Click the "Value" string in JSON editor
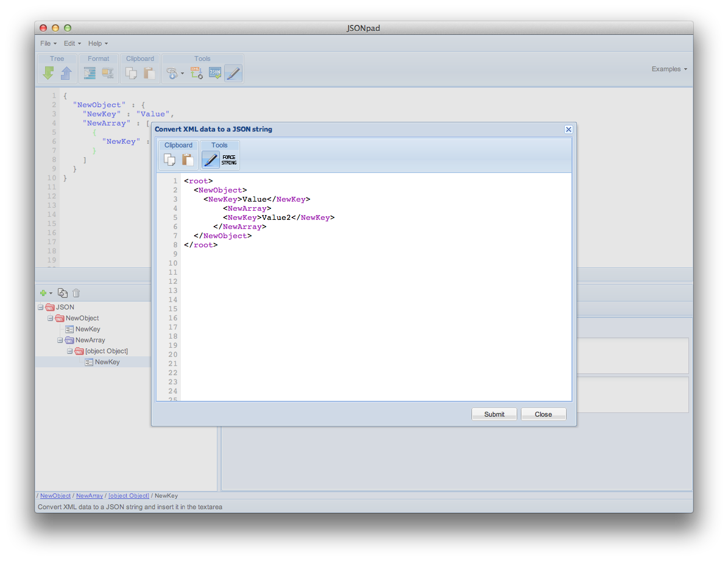The width and height of the screenshot is (728, 561). click(153, 114)
